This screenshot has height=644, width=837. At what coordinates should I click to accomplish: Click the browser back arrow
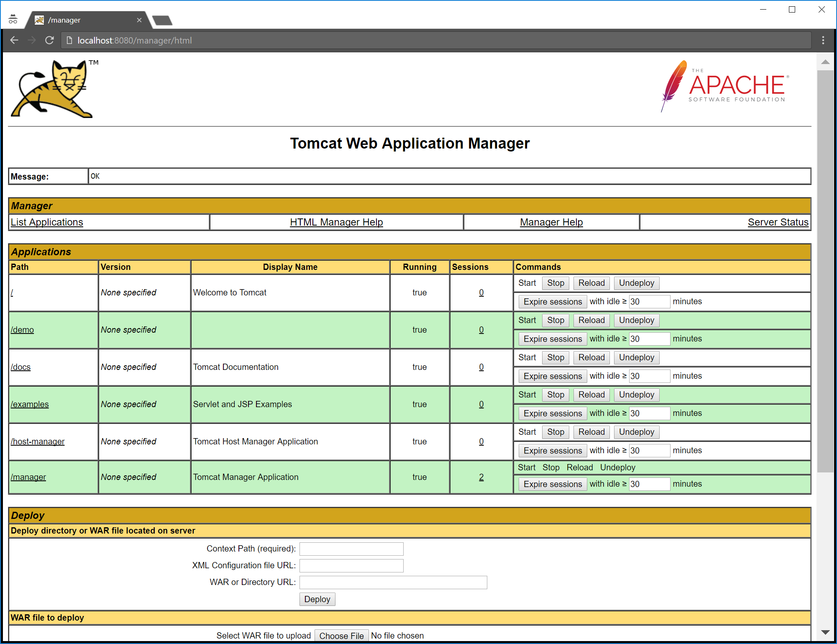point(14,40)
